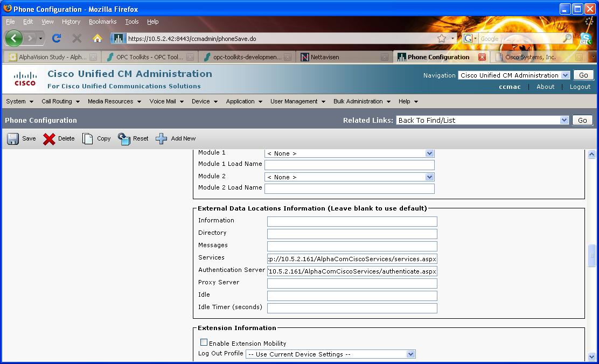This screenshot has width=599, height=364.
Task: Click the Google search engine icon
Action: click(468, 38)
